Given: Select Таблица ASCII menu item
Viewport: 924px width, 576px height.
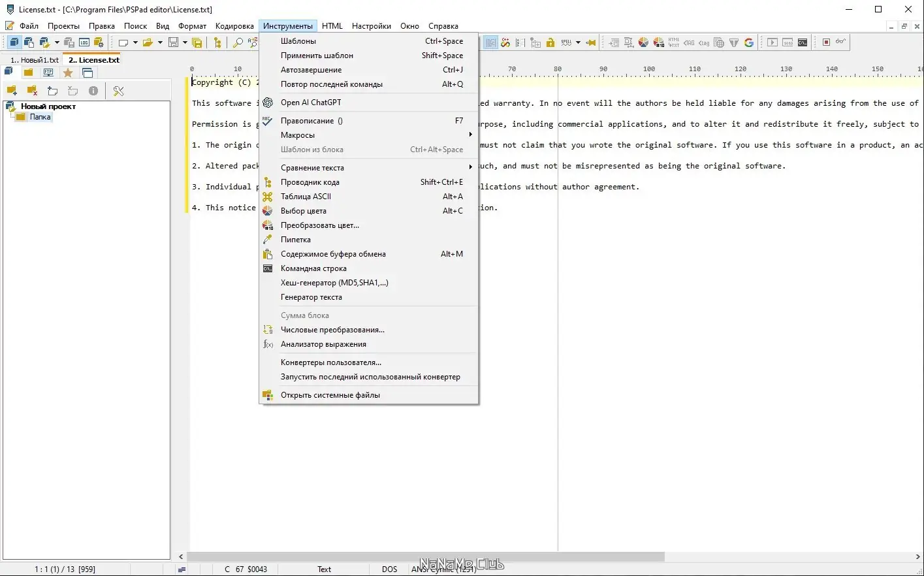Looking at the screenshot, I should pyautogui.click(x=369, y=197).
